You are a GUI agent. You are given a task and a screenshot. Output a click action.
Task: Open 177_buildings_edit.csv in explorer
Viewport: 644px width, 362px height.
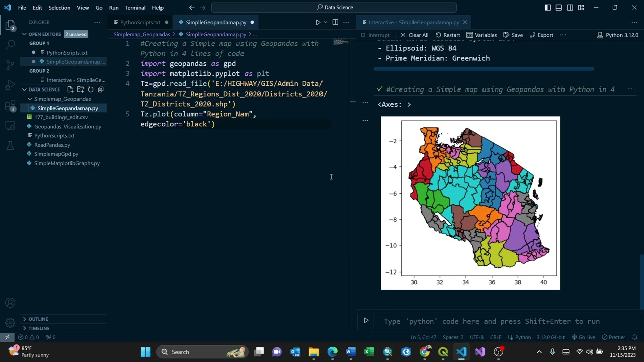point(61,117)
